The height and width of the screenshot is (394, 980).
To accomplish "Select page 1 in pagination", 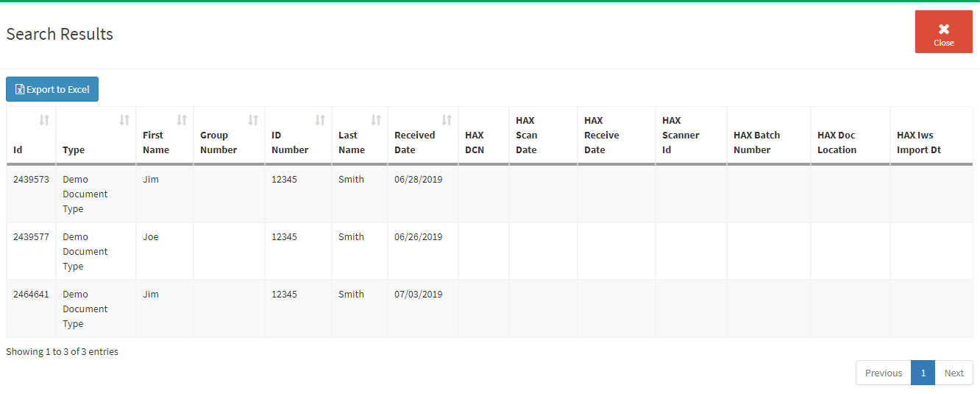I will [923, 373].
